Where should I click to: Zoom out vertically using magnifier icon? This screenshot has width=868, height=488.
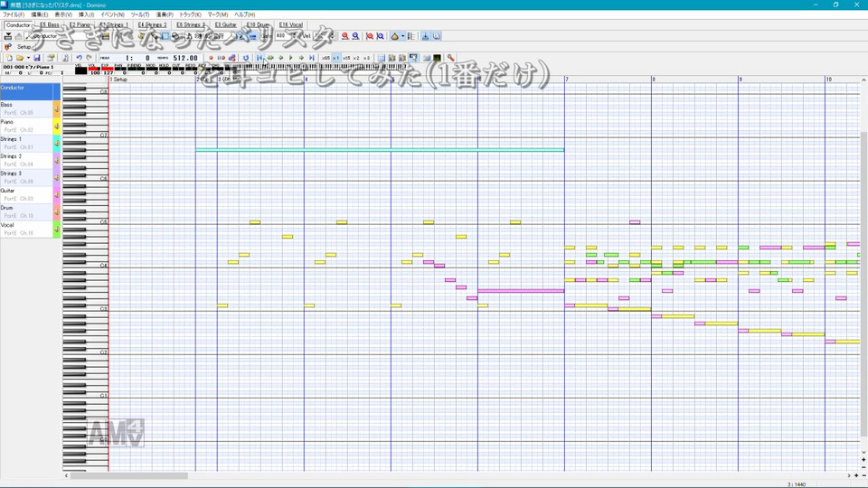381,36
